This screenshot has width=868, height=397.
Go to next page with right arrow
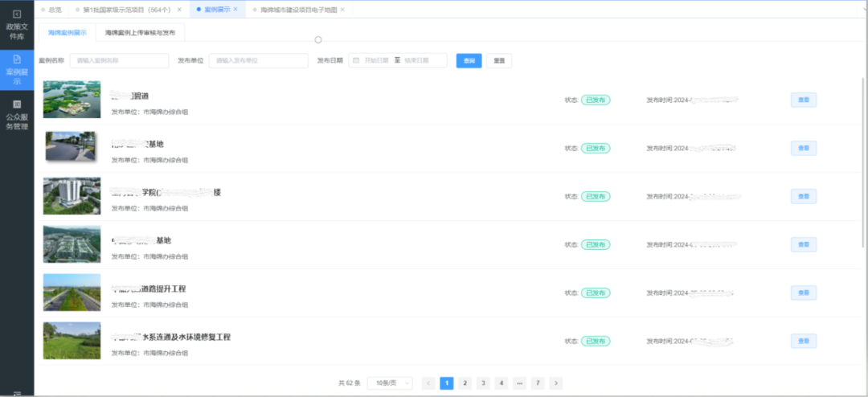[x=555, y=383]
